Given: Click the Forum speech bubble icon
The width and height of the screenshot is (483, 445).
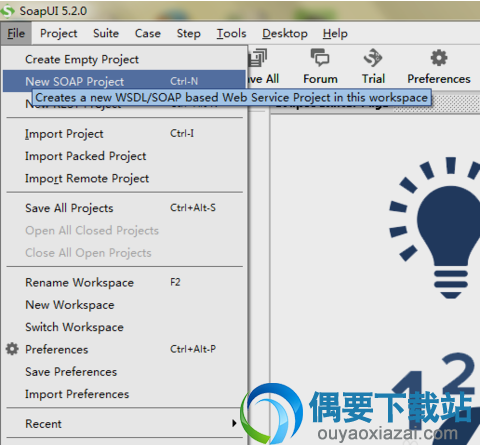Looking at the screenshot, I should [x=320, y=57].
